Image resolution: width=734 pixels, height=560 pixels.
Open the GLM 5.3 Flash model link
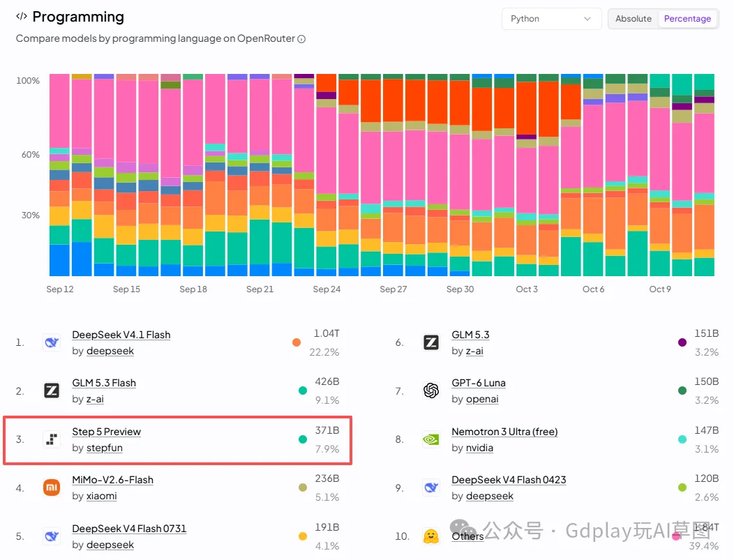point(104,383)
